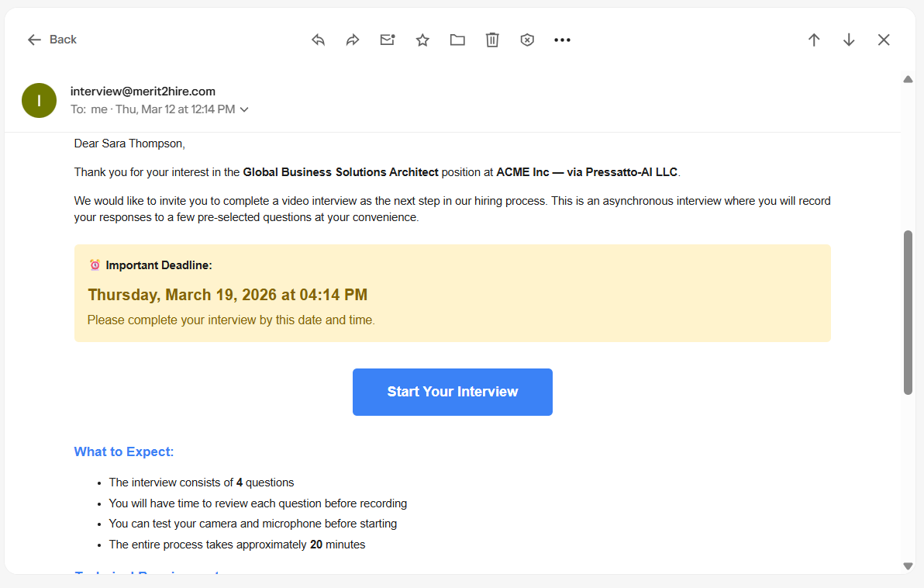Close the email view
This screenshot has height=588, width=924.
tap(884, 40)
